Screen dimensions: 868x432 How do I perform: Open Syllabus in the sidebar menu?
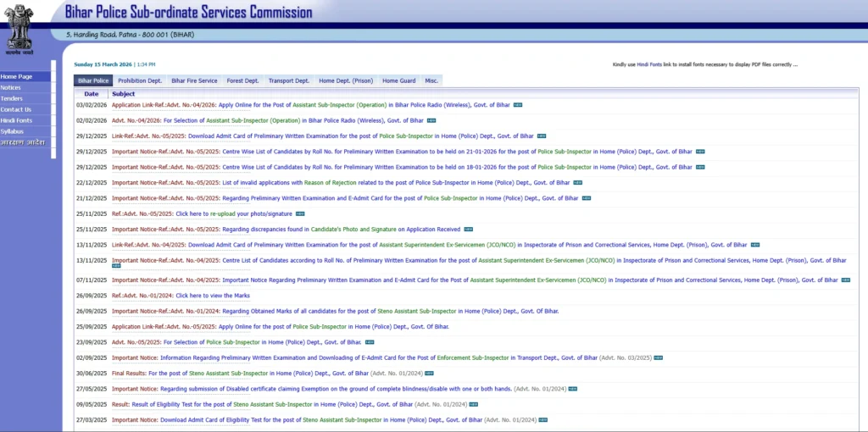pyautogui.click(x=25, y=131)
